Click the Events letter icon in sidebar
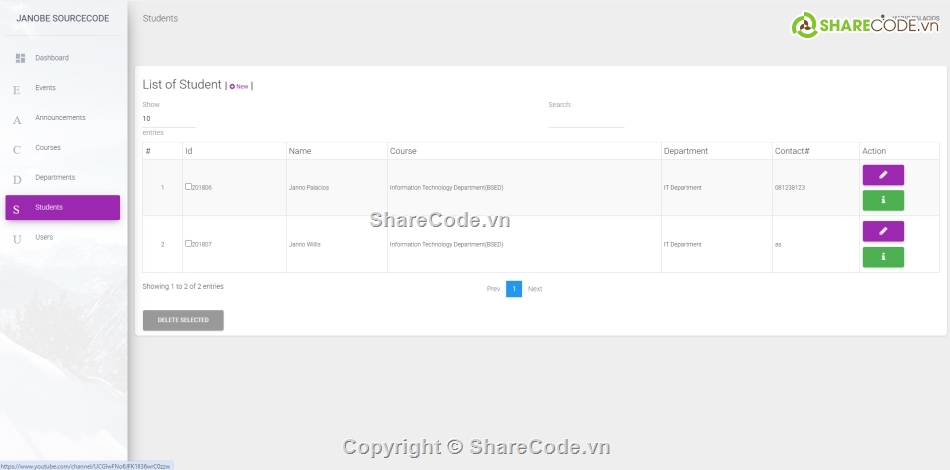 pyautogui.click(x=17, y=90)
